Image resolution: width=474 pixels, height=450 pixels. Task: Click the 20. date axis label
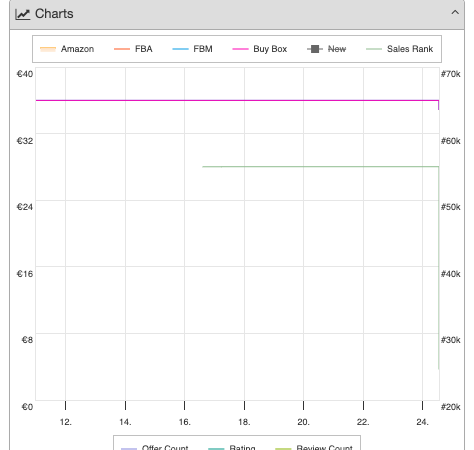click(303, 422)
